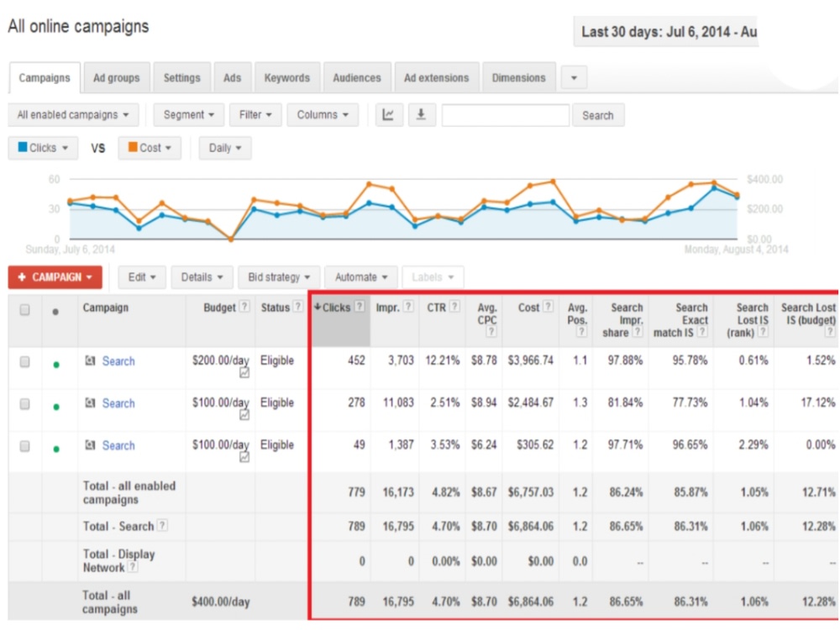Click the budget chart icon under $200.00/day
840x630 pixels.
click(x=244, y=373)
